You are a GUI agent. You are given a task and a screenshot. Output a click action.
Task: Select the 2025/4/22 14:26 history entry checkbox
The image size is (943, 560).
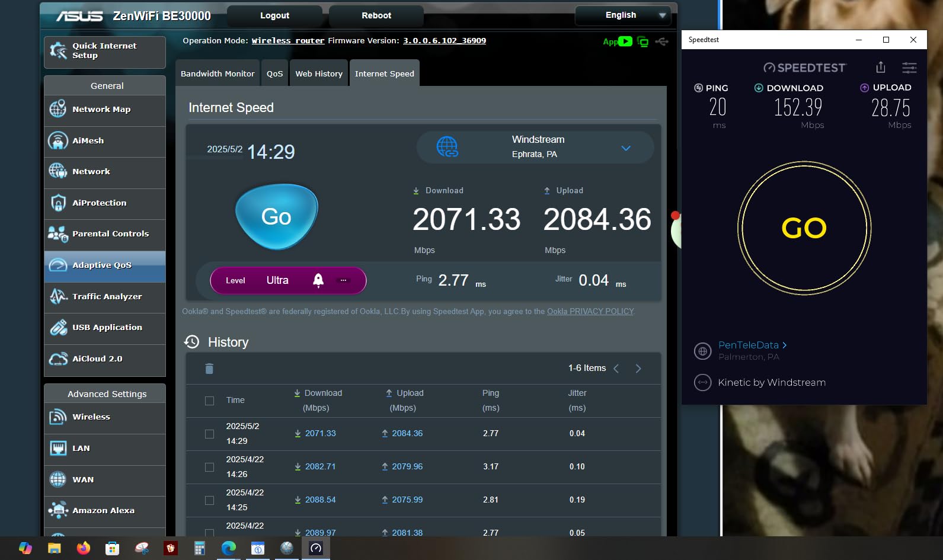point(209,467)
